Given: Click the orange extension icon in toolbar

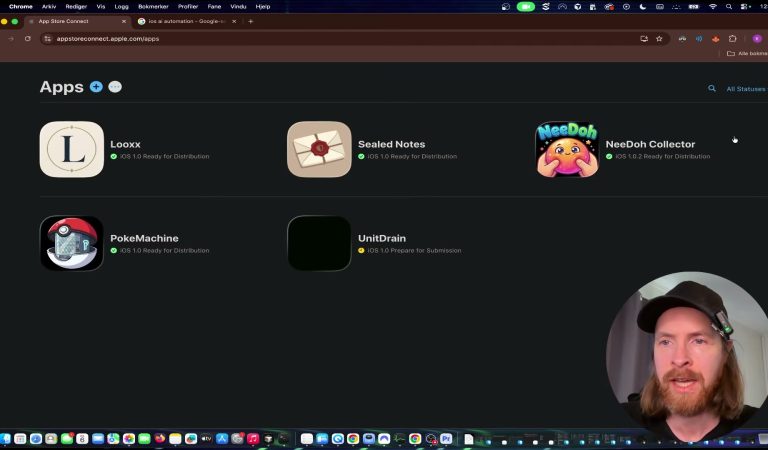Looking at the screenshot, I should [716, 39].
